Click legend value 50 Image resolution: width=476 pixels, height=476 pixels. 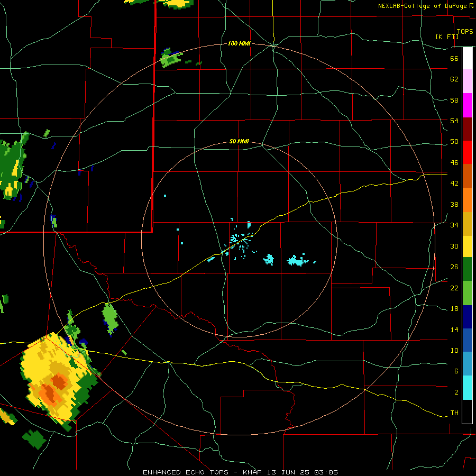[x=454, y=142]
